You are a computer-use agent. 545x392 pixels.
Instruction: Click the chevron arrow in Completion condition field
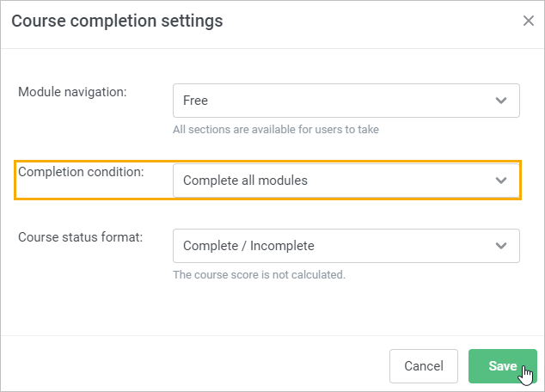pyautogui.click(x=501, y=181)
